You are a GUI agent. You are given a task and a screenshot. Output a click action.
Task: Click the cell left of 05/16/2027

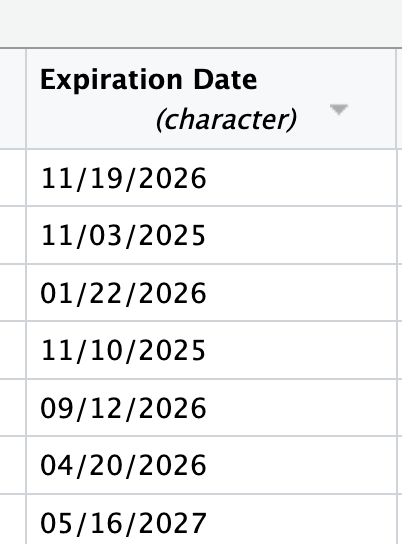coord(12,519)
